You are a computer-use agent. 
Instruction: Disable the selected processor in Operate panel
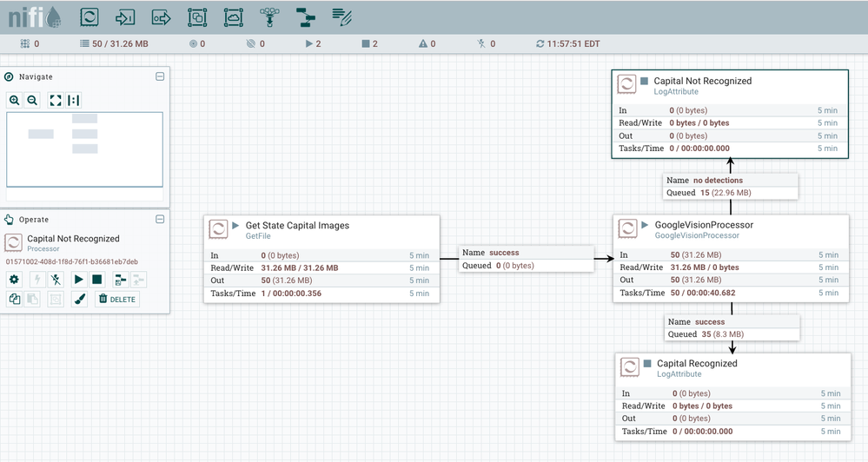[x=56, y=280]
